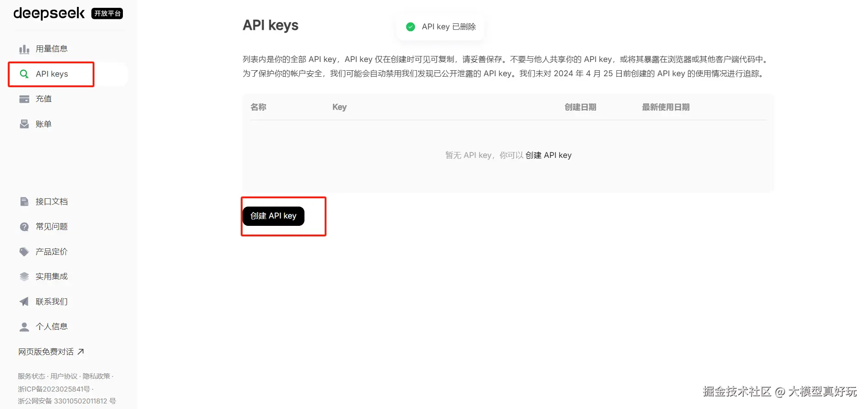
Task: Click the 创建日期 column header
Action: (581, 107)
